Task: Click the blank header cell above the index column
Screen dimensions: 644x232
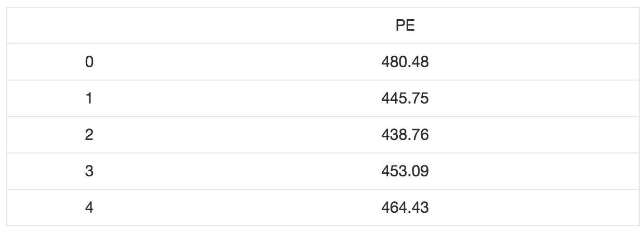Action: point(89,26)
